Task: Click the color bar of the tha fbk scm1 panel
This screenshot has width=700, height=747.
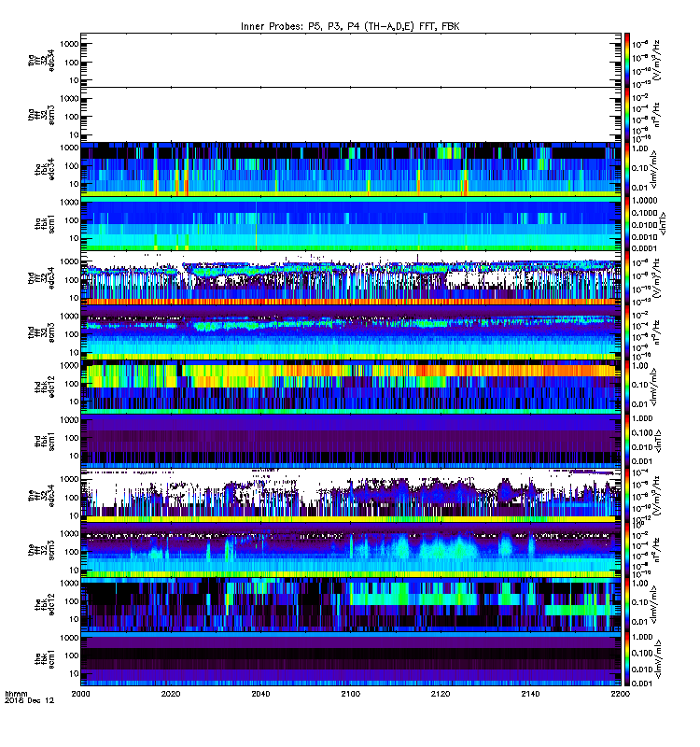Action: pyautogui.click(x=627, y=223)
